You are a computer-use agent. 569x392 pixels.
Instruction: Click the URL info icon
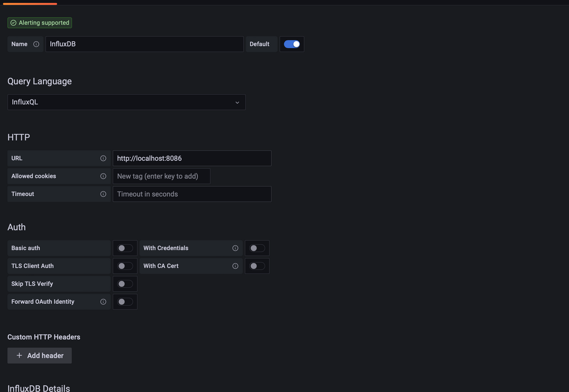pyautogui.click(x=103, y=158)
